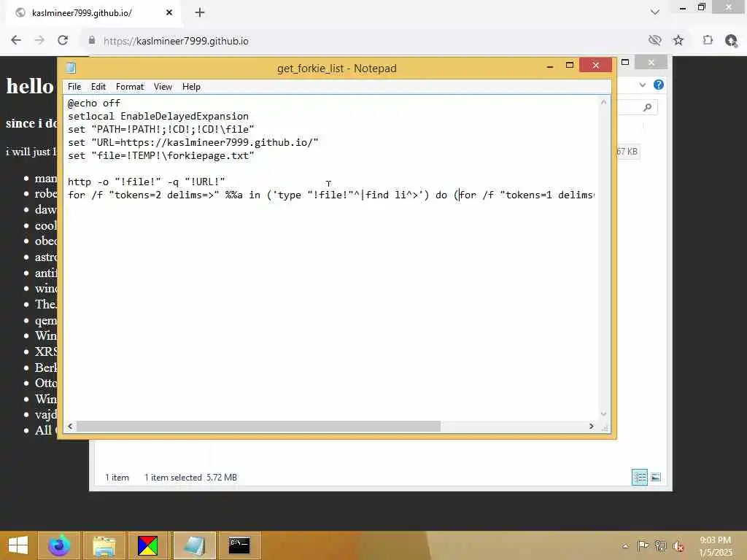
Task: Click the File Explorer search magnifier
Action: click(647, 108)
